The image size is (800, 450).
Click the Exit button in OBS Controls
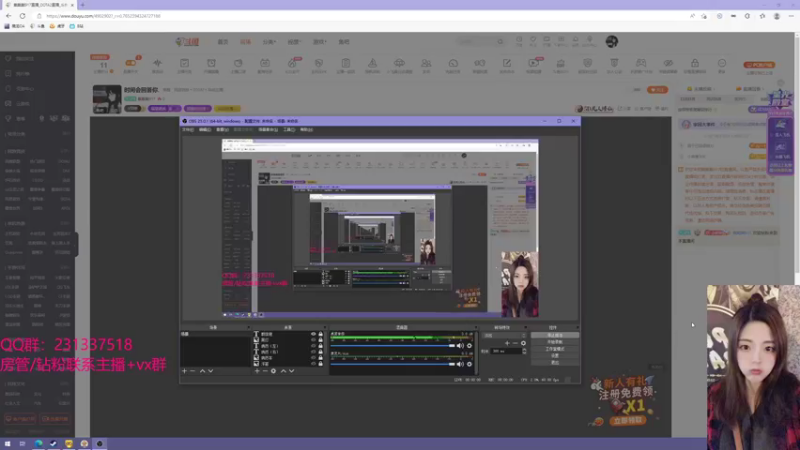pos(555,362)
